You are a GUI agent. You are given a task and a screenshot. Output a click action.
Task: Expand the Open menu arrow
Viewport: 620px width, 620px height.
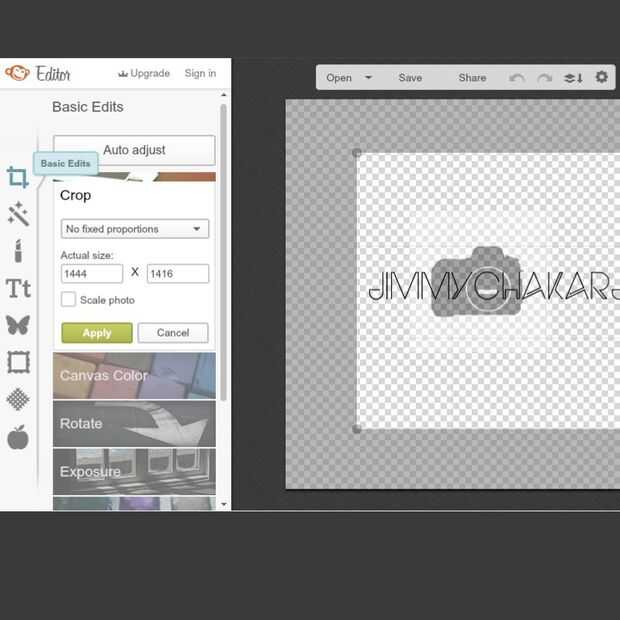click(x=368, y=78)
